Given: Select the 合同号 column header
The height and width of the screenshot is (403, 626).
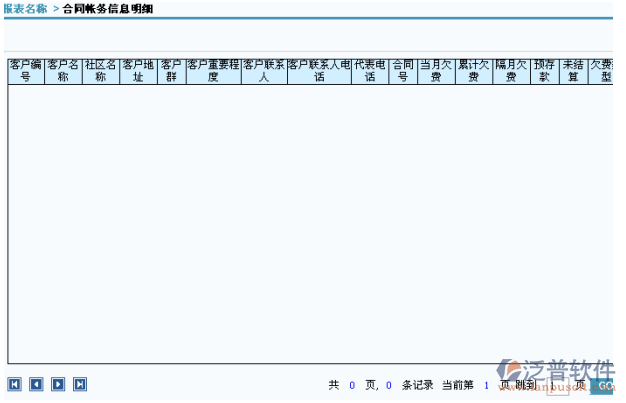Looking at the screenshot, I should 403,71.
